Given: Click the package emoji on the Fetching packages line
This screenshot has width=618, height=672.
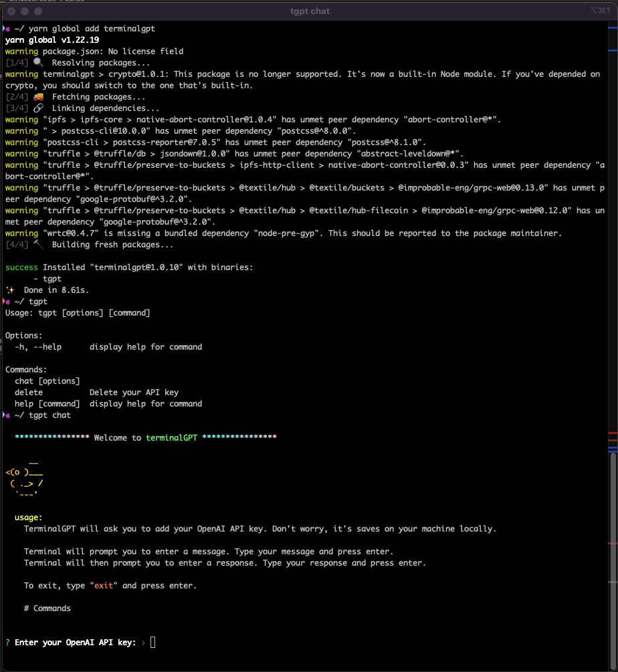Looking at the screenshot, I should [x=39, y=96].
